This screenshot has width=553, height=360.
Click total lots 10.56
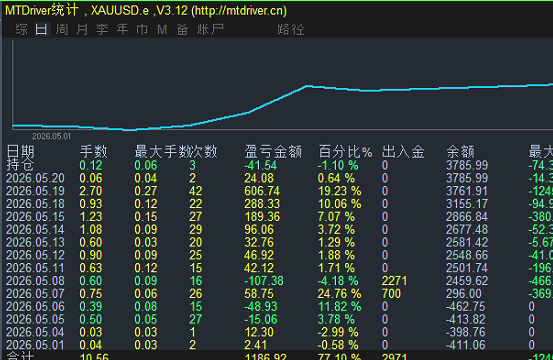[x=94, y=356]
